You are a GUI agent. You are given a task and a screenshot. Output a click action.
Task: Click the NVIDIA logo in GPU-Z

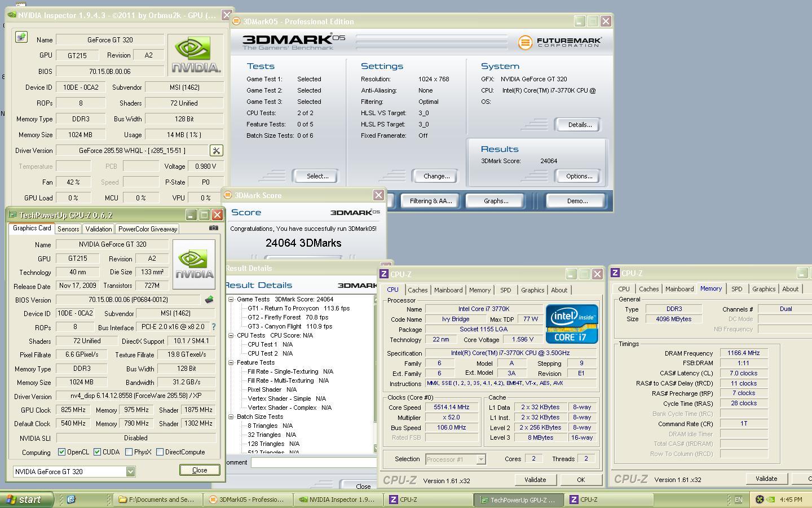(194, 264)
